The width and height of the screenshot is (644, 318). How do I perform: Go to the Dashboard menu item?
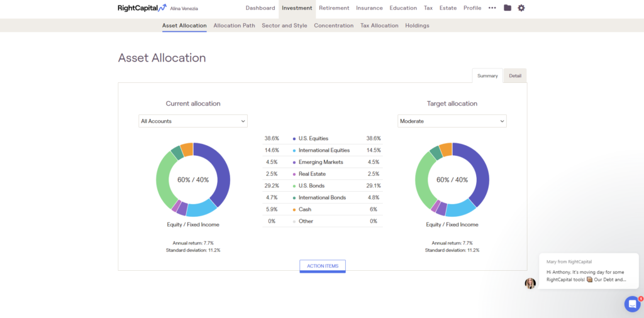click(260, 8)
